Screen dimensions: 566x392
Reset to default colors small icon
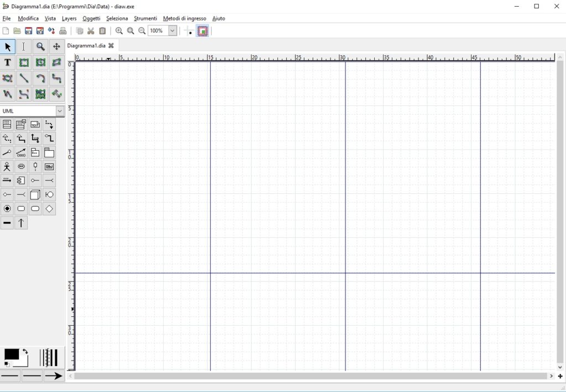coord(7,364)
